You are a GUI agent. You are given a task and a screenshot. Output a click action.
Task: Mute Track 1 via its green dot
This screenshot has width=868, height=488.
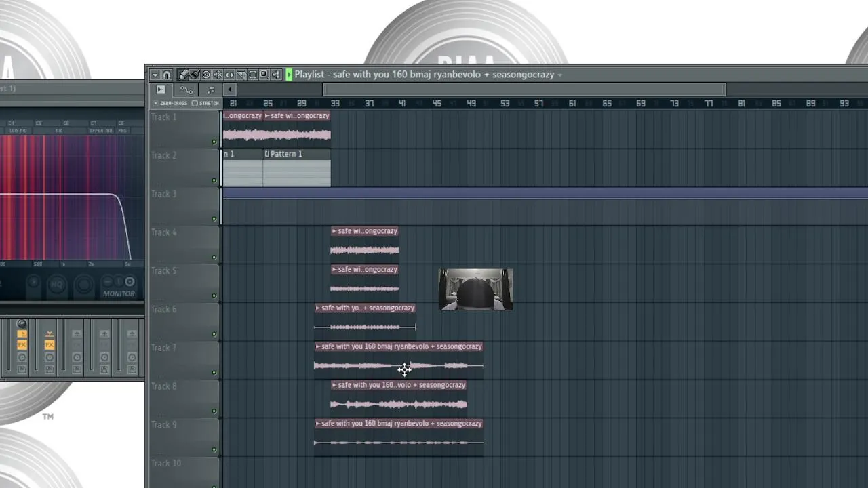click(214, 142)
